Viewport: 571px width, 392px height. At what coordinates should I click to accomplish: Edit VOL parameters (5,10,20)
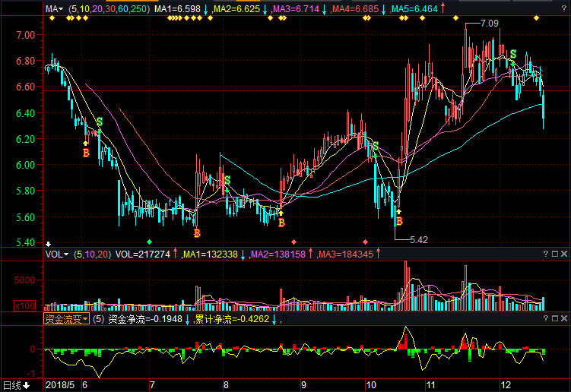tap(93, 254)
